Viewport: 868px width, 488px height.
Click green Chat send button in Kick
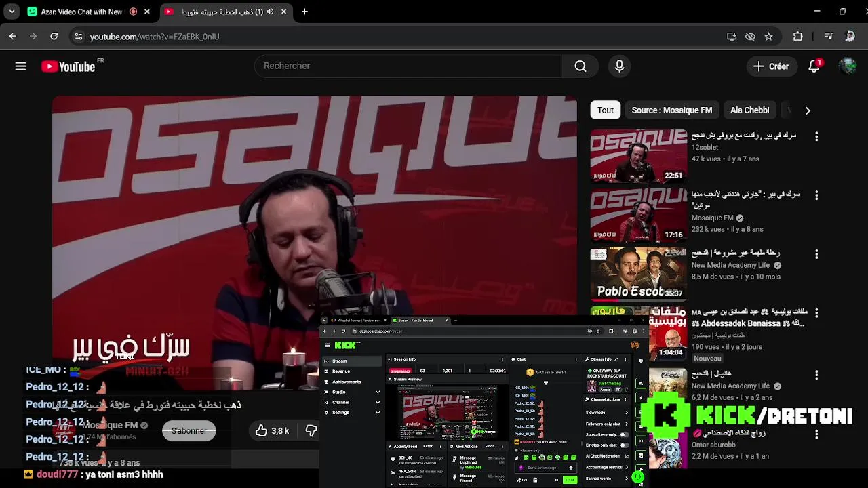point(570,480)
